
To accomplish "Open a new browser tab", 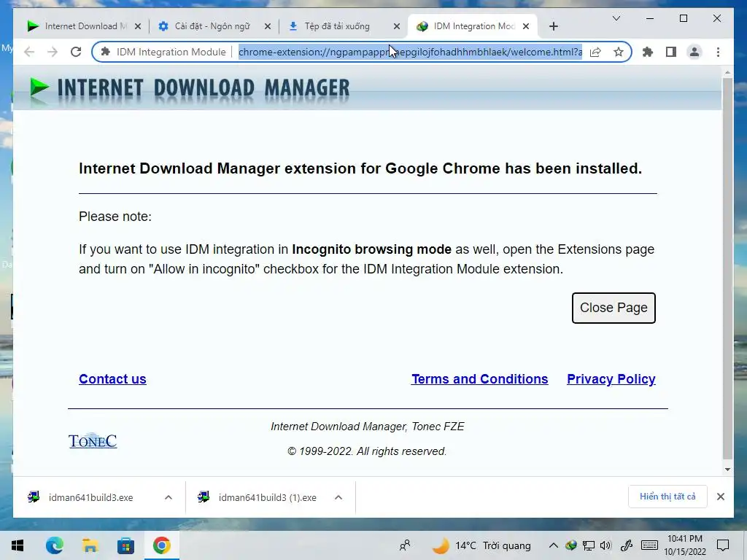I will [553, 26].
